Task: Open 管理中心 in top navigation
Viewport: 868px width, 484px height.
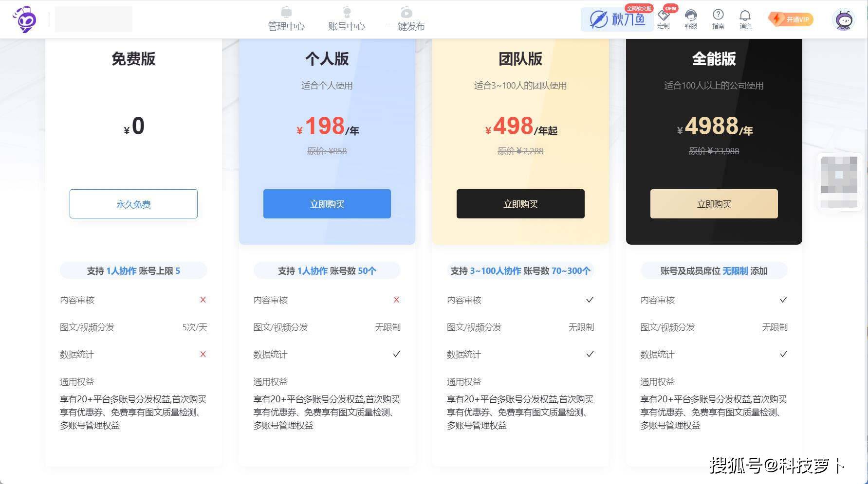Action: [286, 19]
